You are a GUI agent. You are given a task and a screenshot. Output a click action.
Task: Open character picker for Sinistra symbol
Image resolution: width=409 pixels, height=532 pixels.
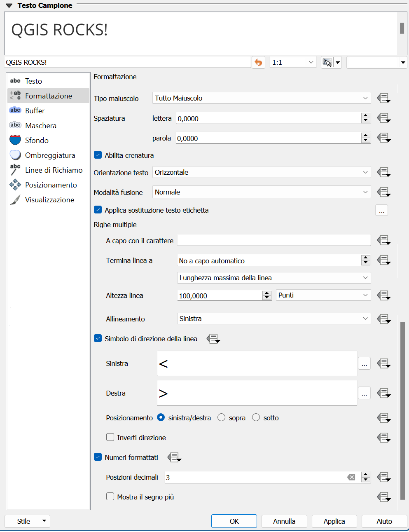point(364,363)
